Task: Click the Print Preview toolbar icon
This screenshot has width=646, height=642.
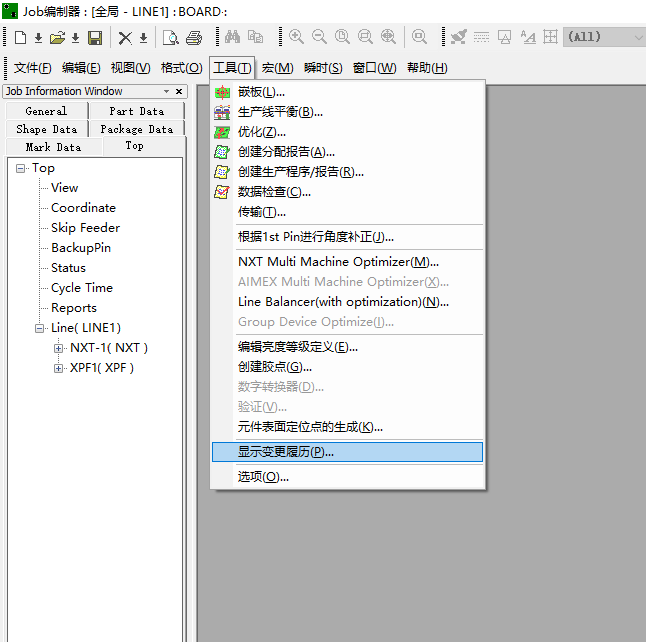Action: point(171,38)
